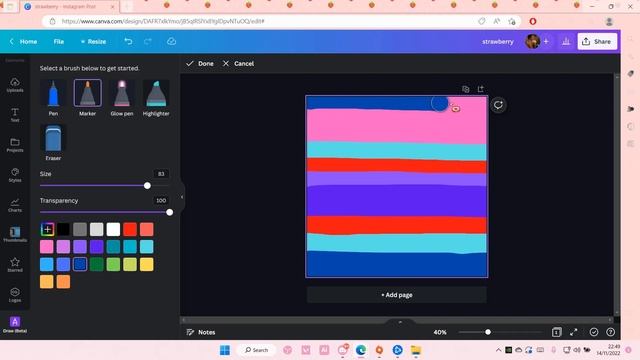Open the Draw (Beta) sidebar panel
Viewport: 640px width, 360px height.
(x=15, y=324)
